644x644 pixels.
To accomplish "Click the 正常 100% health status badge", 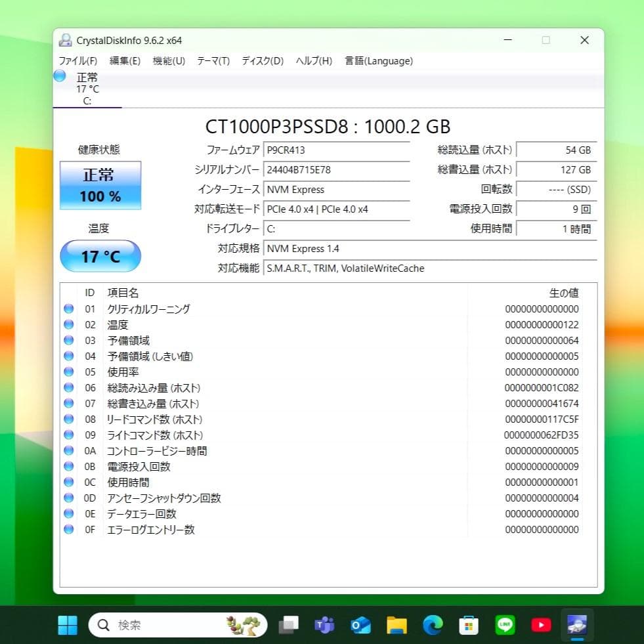I will [x=100, y=184].
